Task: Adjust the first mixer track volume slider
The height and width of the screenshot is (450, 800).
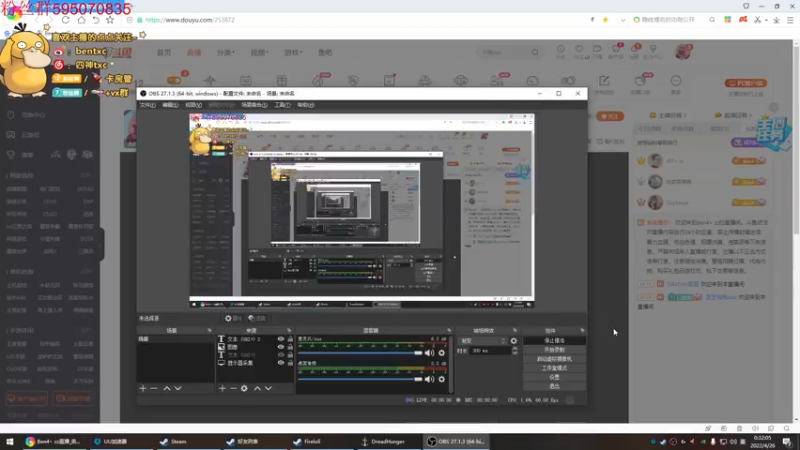Action: click(360, 353)
